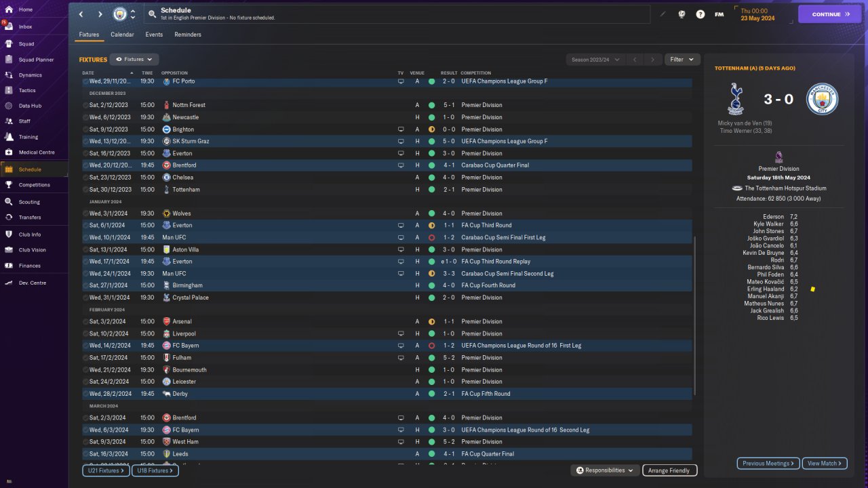868x488 pixels.
Task: Open the help question mark icon
Action: [x=701, y=14]
